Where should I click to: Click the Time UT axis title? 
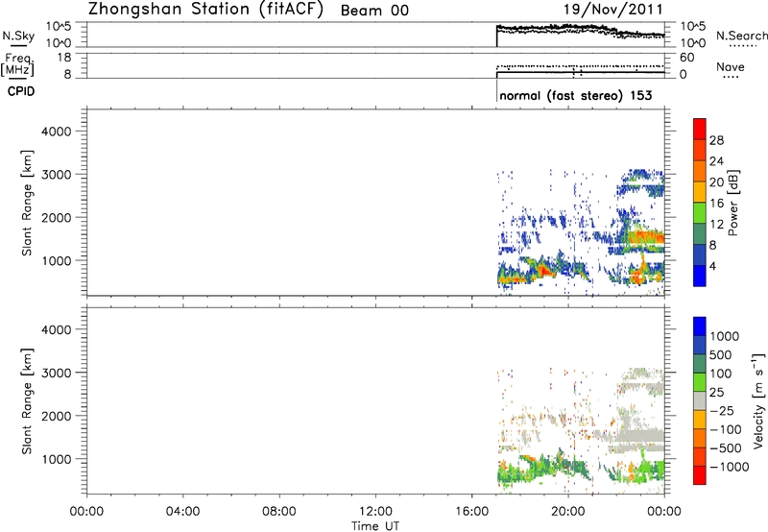pyautogui.click(x=375, y=526)
